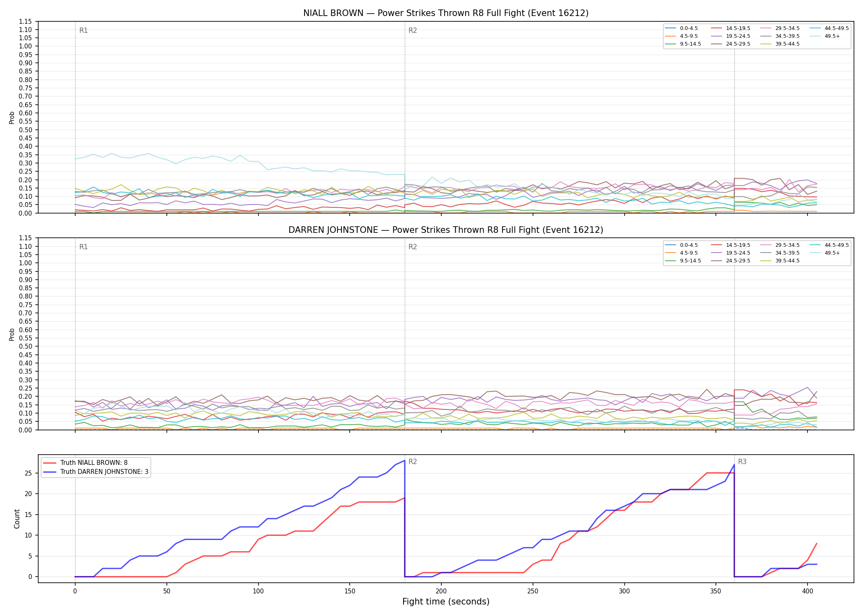Click the 0.50 tick on Darren Johnstone Prob axis
Viewport: 863px width, 616px height.
tap(25, 346)
